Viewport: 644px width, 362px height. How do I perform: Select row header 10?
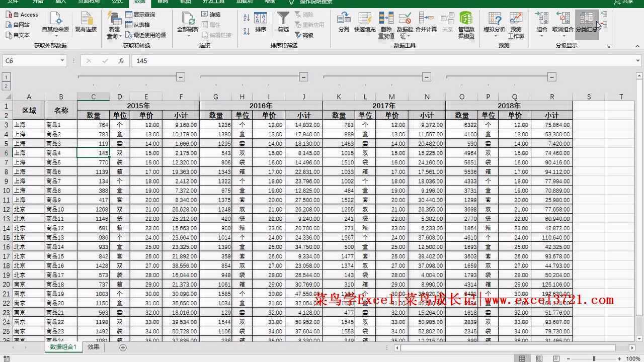pos(7,191)
